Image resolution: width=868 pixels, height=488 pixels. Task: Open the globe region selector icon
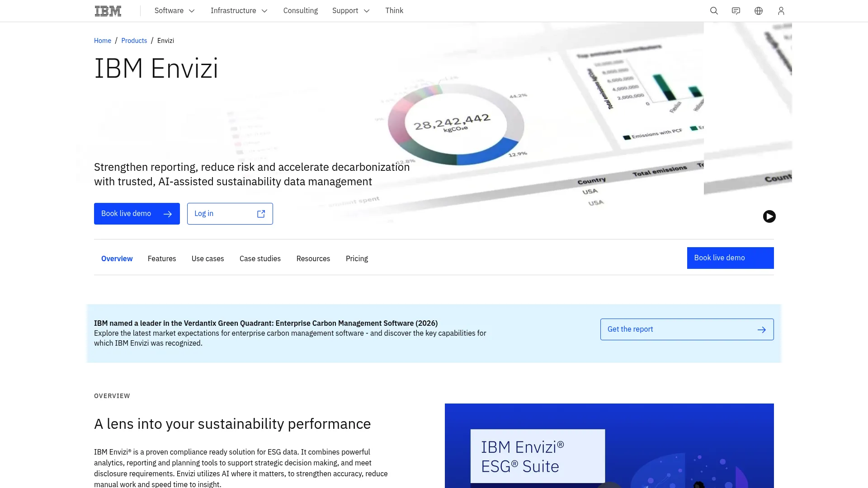759,11
